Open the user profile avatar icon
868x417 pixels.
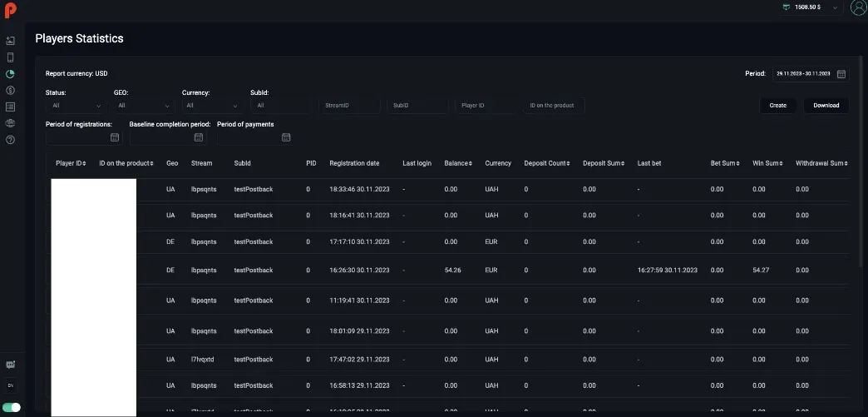[858, 7]
